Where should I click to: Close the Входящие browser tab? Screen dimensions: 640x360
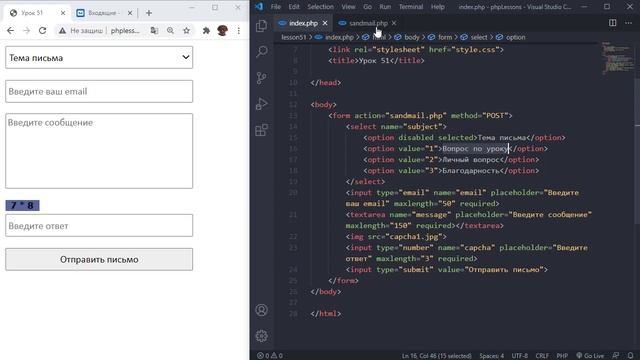[x=130, y=13]
